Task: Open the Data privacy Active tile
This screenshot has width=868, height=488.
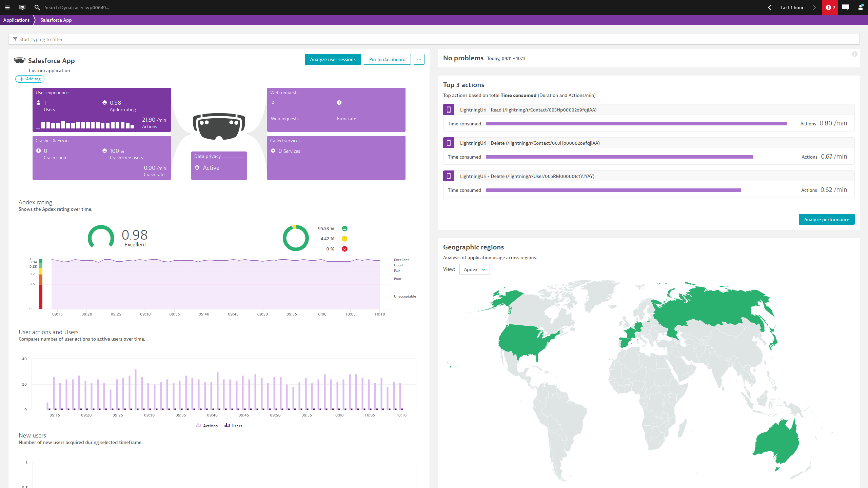Action: 219,166
